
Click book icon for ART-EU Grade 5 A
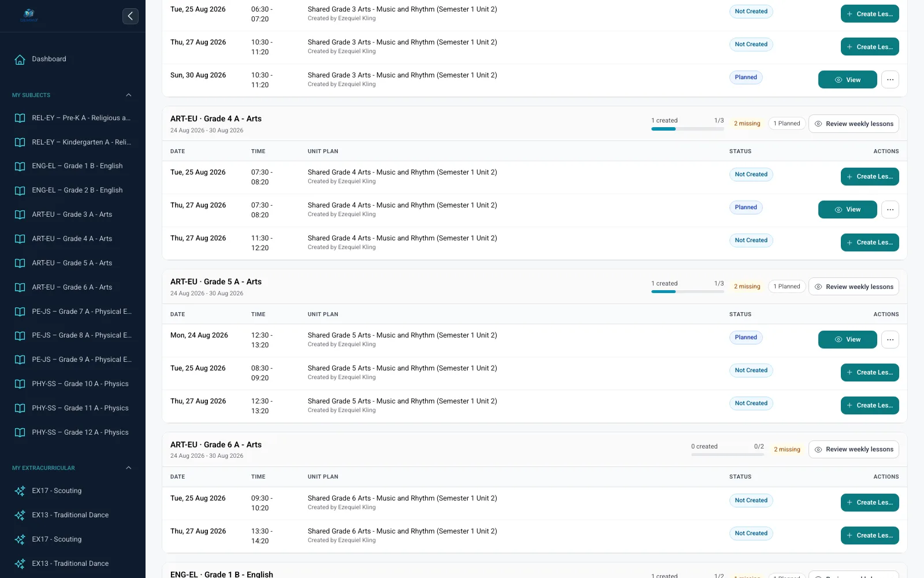[20, 263]
